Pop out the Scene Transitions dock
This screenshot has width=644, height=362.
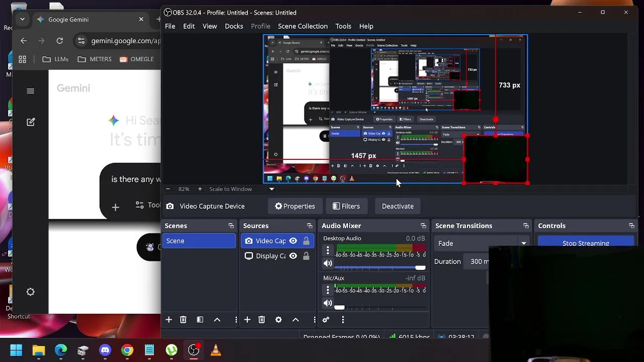526,226
